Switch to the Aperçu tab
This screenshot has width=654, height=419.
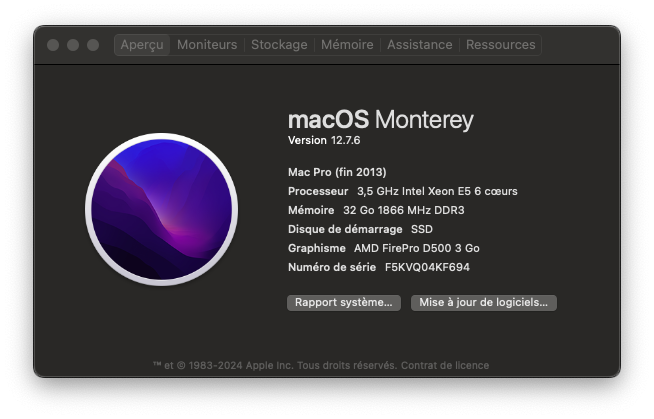[142, 45]
